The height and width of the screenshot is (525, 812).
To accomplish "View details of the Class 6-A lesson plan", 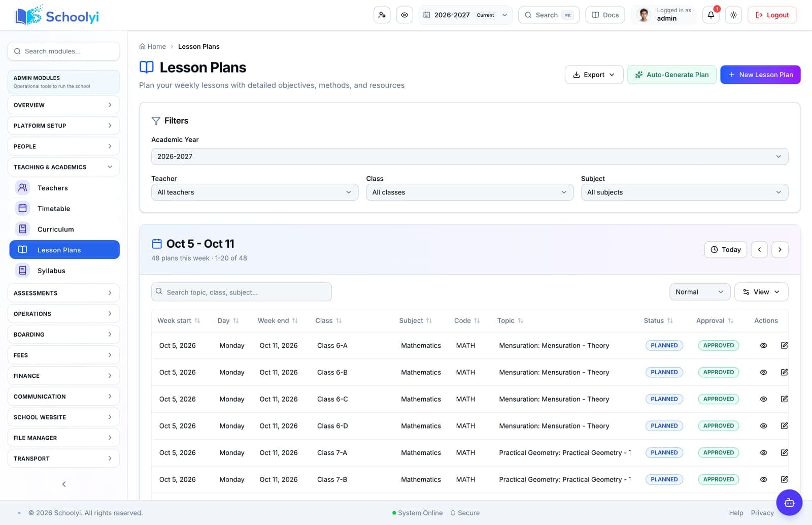I will click(763, 346).
